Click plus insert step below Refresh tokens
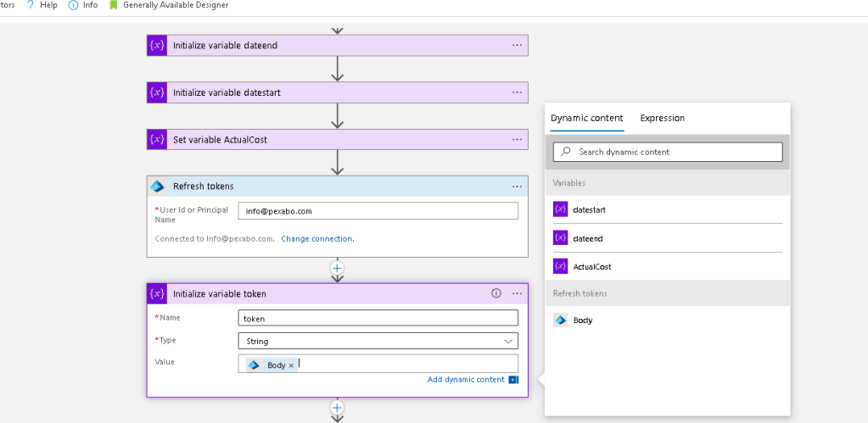 coord(337,268)
